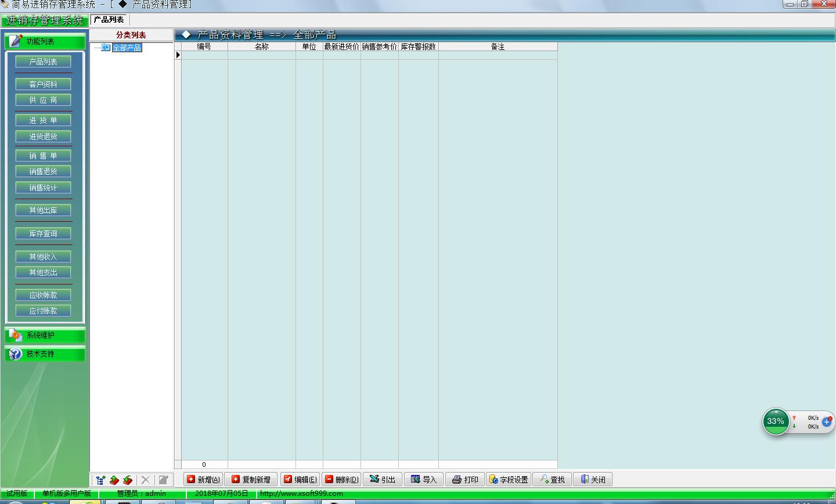The width and height of the screenshot is (836, 504).
Task: Click the blue plus on speed widget
Action: pos(827,422)
